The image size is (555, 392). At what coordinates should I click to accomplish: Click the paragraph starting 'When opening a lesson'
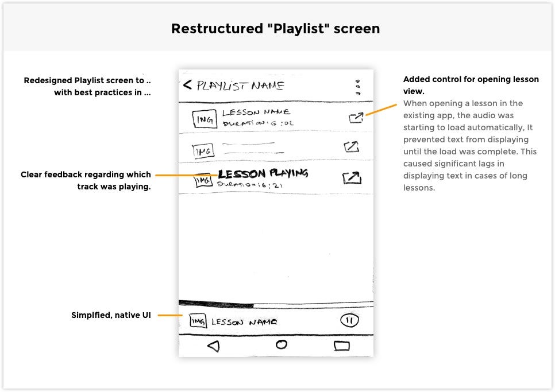pyautogui.click(x=470, y=145)
